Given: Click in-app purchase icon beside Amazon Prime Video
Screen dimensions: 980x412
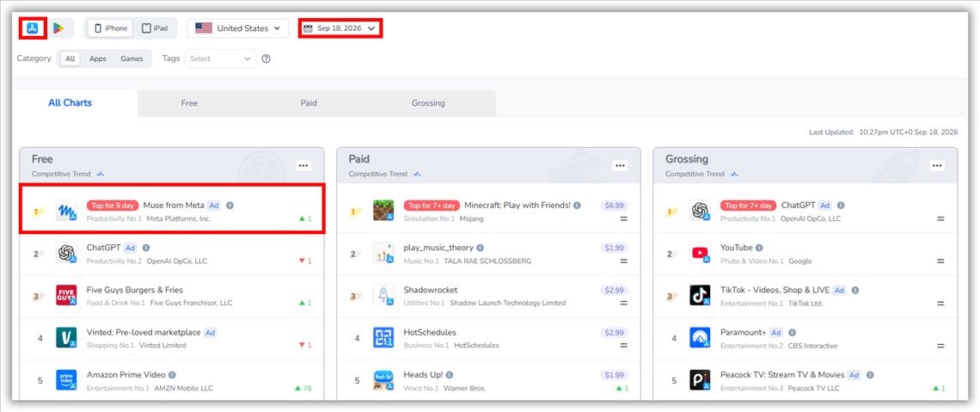Looking at the screenshot, I should [x=173, y=375].
